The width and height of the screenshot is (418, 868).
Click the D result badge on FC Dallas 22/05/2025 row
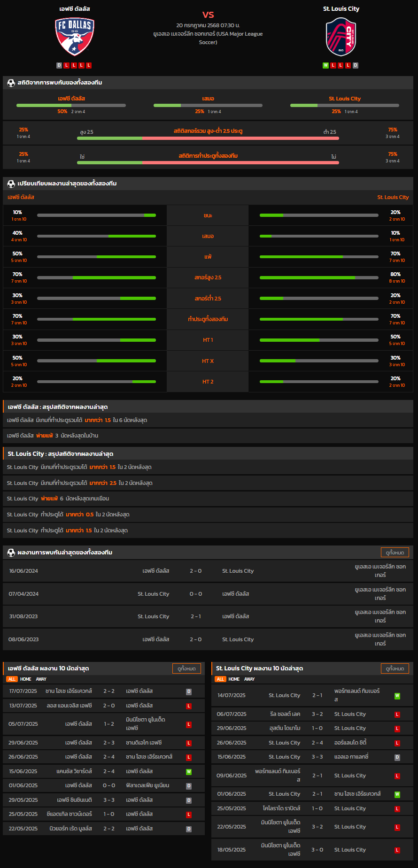pos(189,829)
